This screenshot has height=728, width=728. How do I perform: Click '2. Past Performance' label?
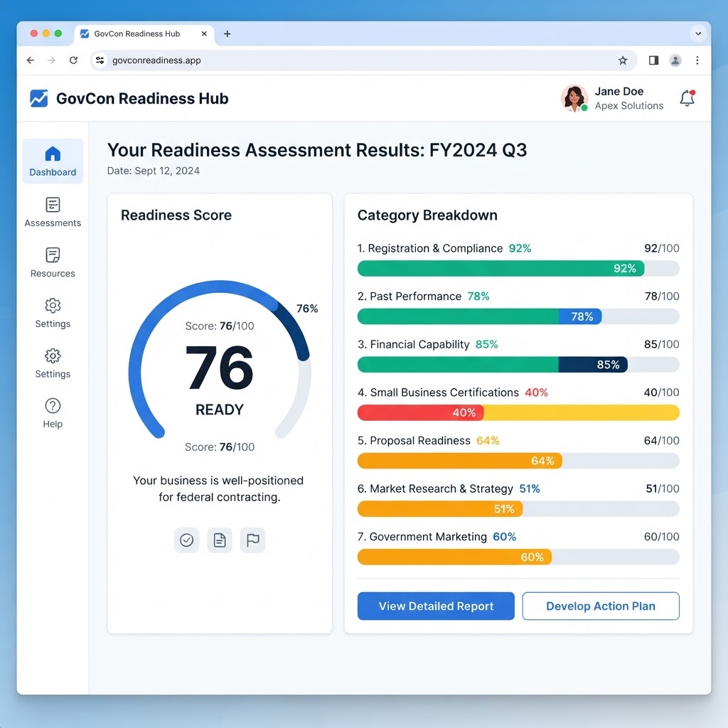pos(409,296)
